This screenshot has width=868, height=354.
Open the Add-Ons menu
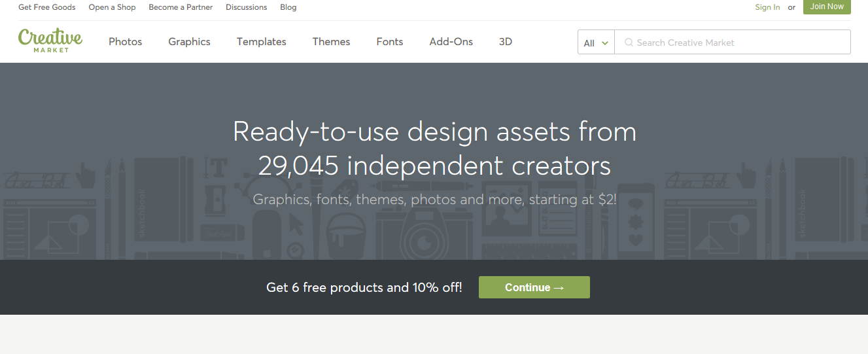coord(451,42)
